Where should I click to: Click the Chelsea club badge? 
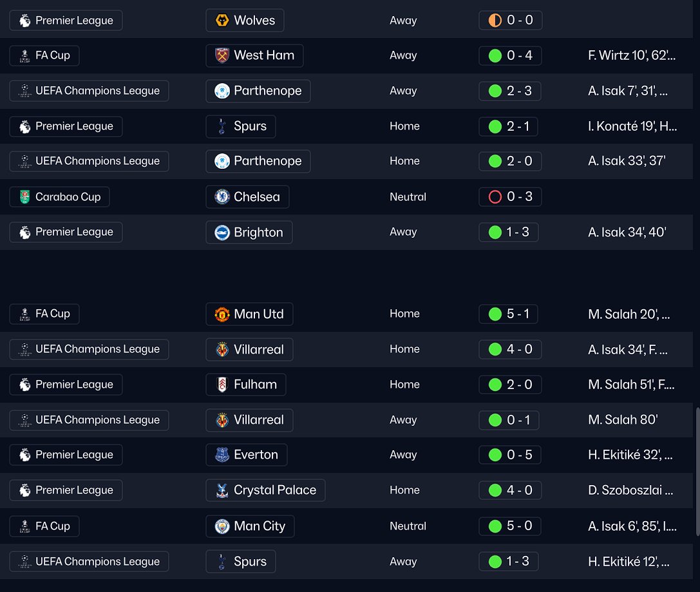pos(222,197)
